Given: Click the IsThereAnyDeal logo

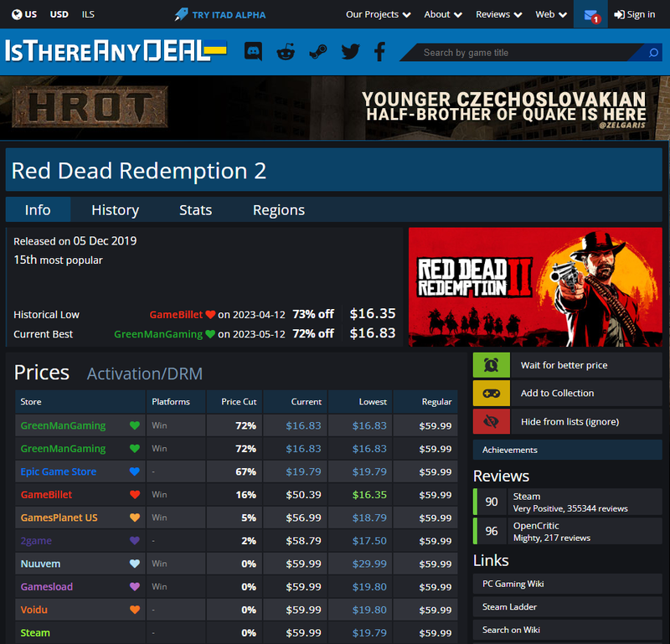Looking at the screenshot, I should [x=116, y=51].
